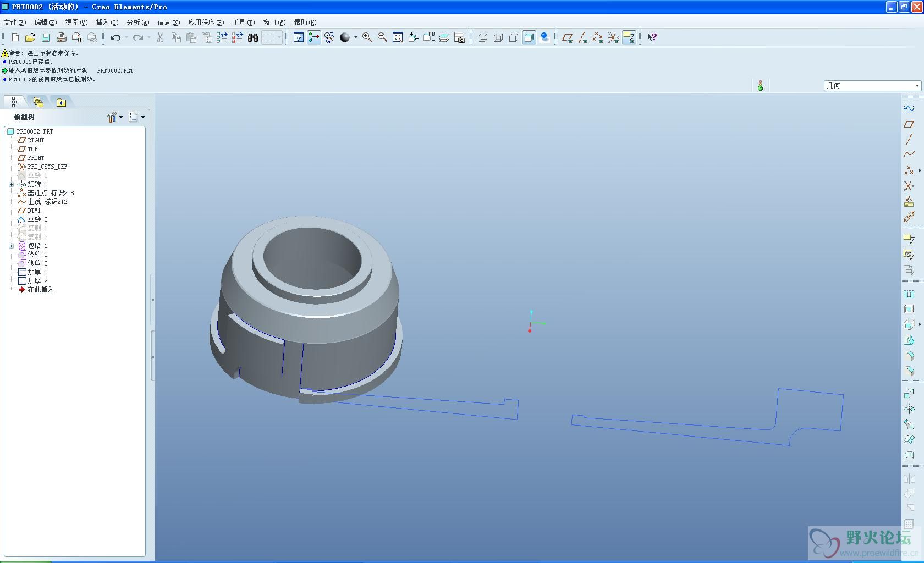
Task: Regenerate the model
Action: pos(222,37)
